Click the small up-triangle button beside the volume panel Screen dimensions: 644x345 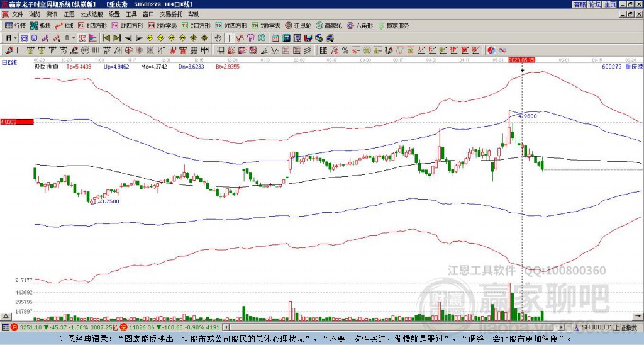[x=6, y=316]
